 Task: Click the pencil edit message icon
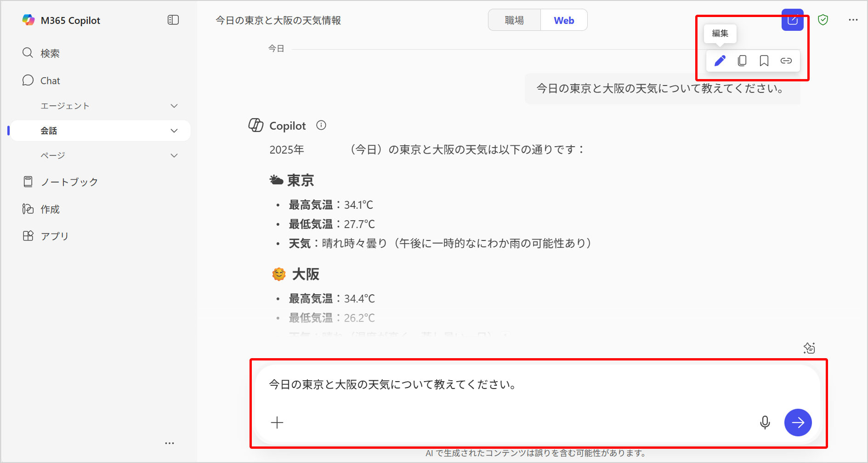720,61
